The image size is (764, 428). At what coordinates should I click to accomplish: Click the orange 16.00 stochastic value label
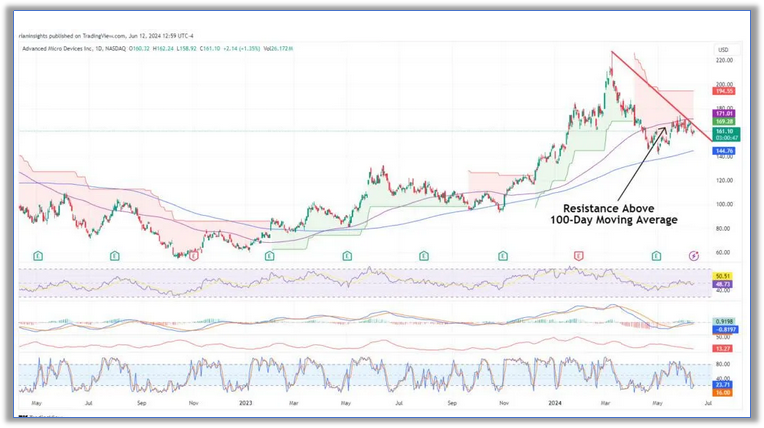[723, 392]
